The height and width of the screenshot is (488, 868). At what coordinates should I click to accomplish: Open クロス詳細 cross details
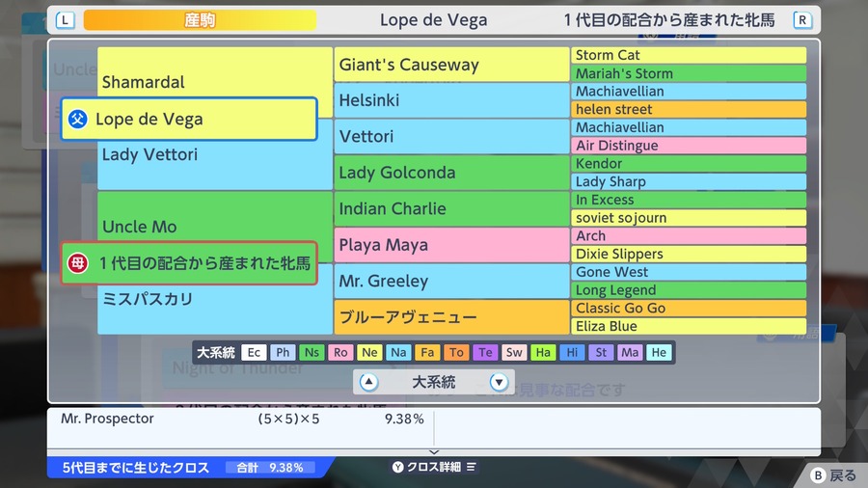pos(434,467)
